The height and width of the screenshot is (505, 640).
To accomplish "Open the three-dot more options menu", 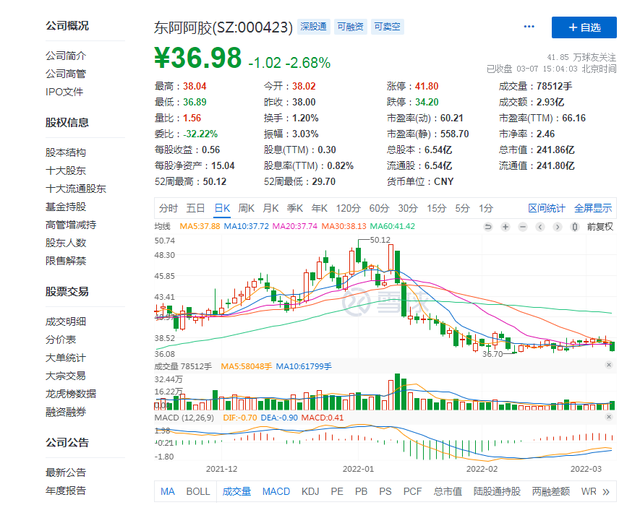I will [x=529, y=27].
